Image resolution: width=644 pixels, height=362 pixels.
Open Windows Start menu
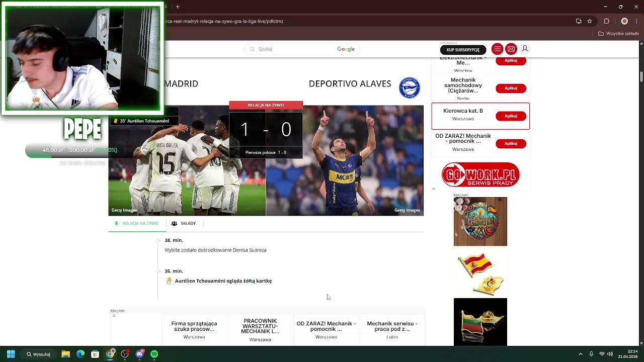pyautogui.click(x=11, y=354)
